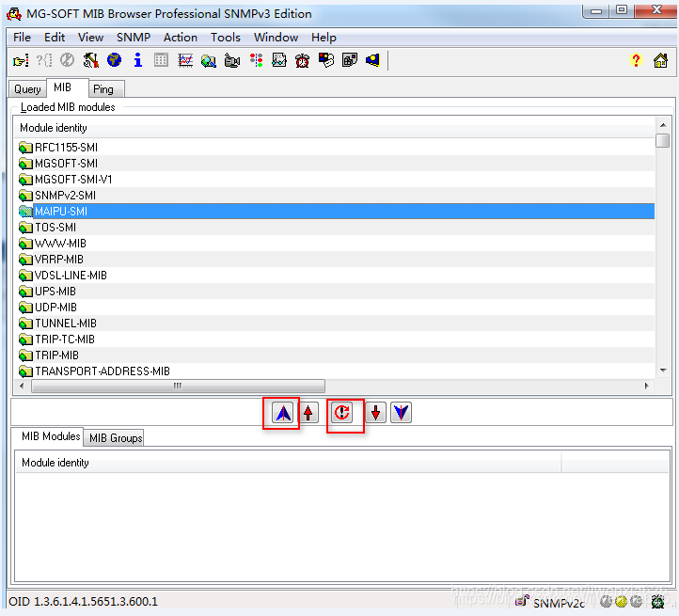Viewport: 679px width, 616px height.
Task: Click the blue up-arrow load all modules button
Action: 283,413
